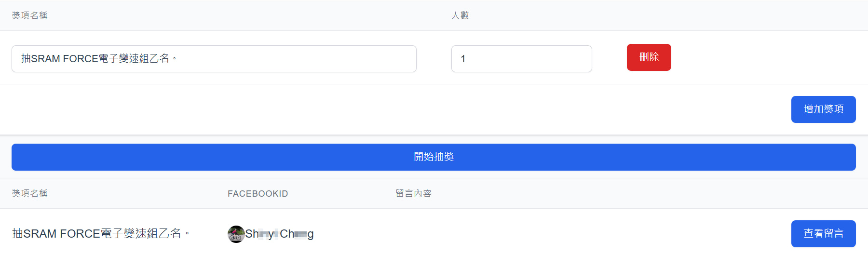Screen dimensions: 868x255
Task: Click the FACEBOOKID column header
Action: click(258, 194)
